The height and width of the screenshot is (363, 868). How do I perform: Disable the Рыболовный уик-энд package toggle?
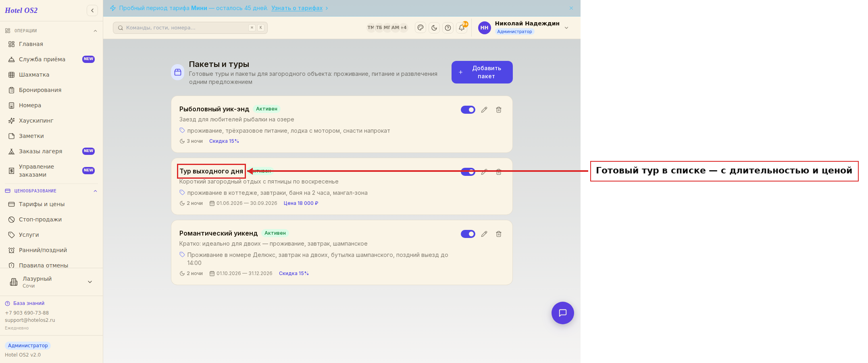468,110
